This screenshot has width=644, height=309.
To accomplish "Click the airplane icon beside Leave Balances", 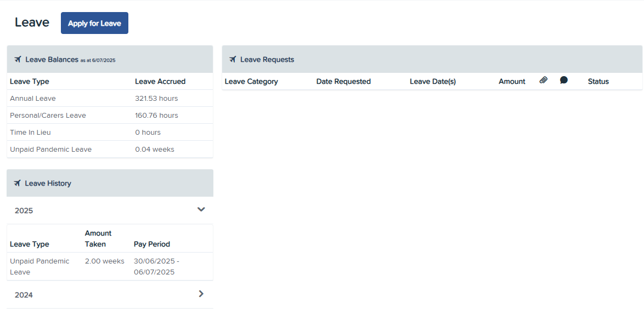I will 18,59.
